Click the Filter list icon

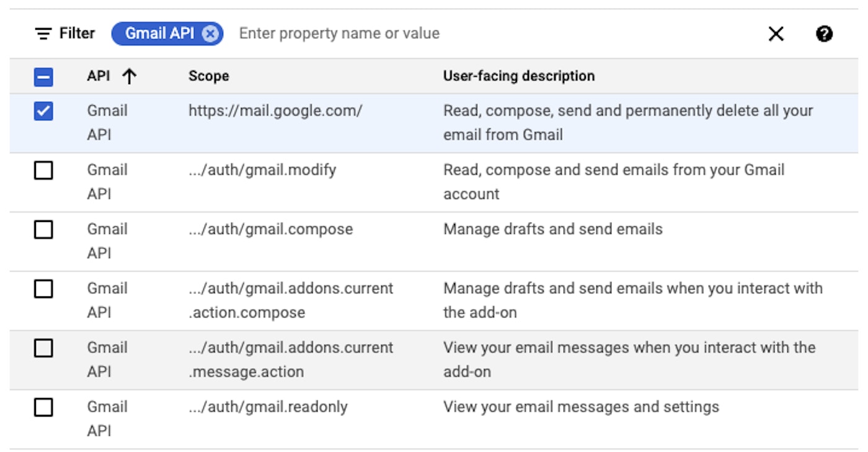(43, 33)
